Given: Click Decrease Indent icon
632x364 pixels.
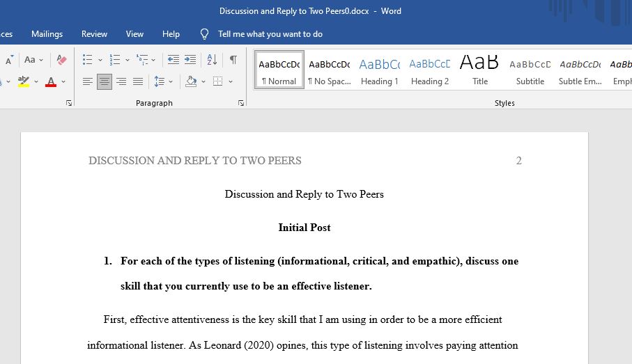Looking at the screenshot, I should pos(174,60).
